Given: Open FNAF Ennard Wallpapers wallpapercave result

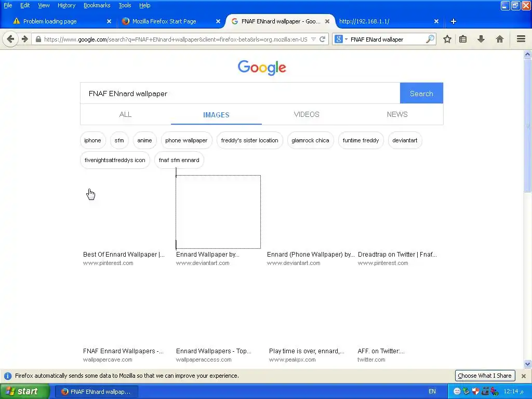Looking at the screenshot, I should (x=123, y=351).
